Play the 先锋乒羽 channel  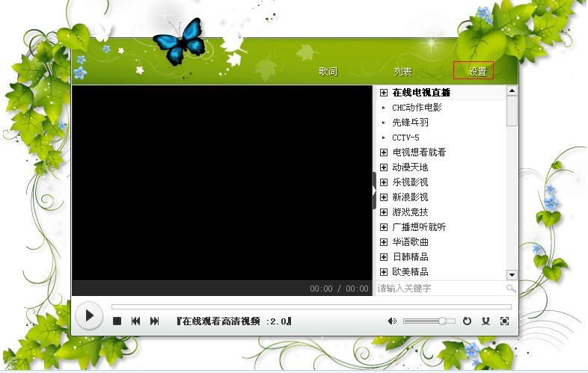tap(410, 123)
